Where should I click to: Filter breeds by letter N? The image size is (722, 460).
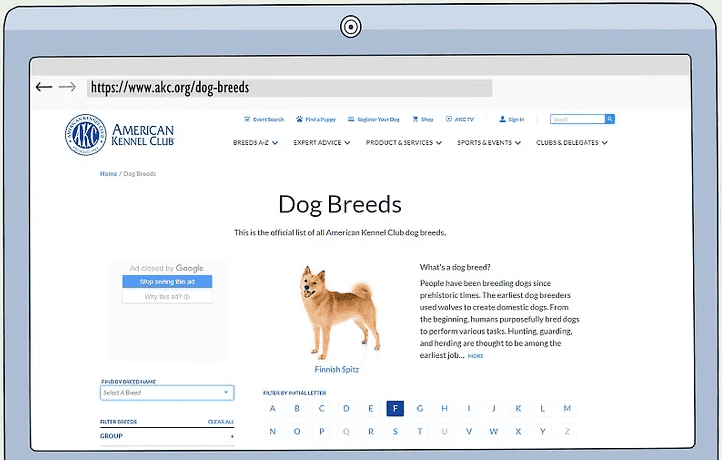(273, 431)
